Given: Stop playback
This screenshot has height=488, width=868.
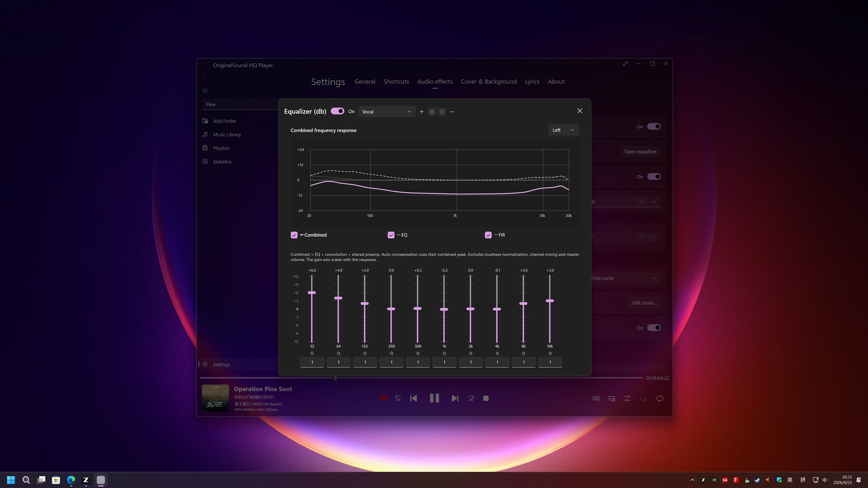Looking at the screenshot, I should tap(486, 398).
